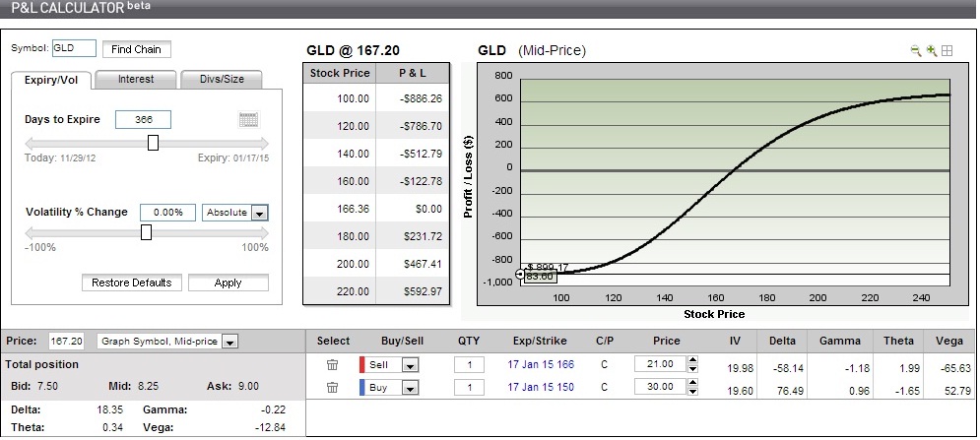The height and width of the screenshot is (440, 980).
Task: Open the 17 Jan 15 150 option link
Action: pyautogui.click(x=541, y=387)
